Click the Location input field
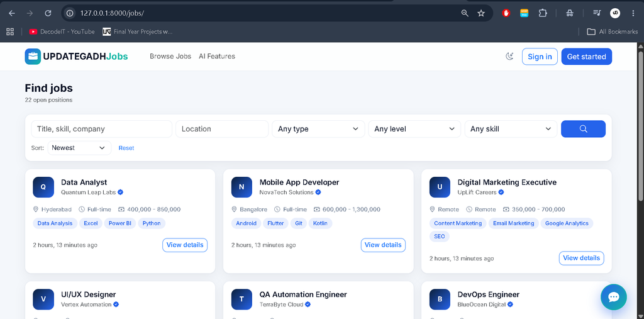644x319 pixels. pos(222,128)
